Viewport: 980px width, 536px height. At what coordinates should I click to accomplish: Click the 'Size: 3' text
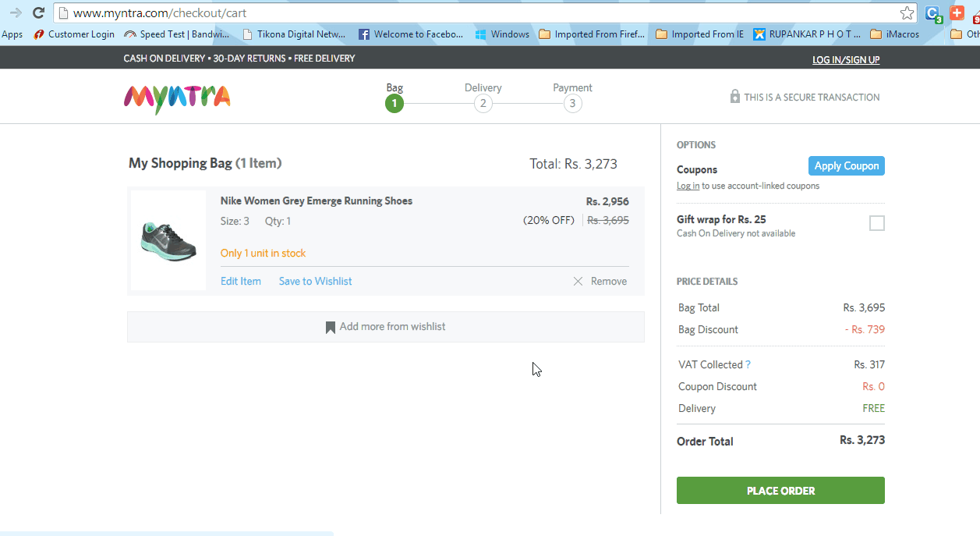235,221
